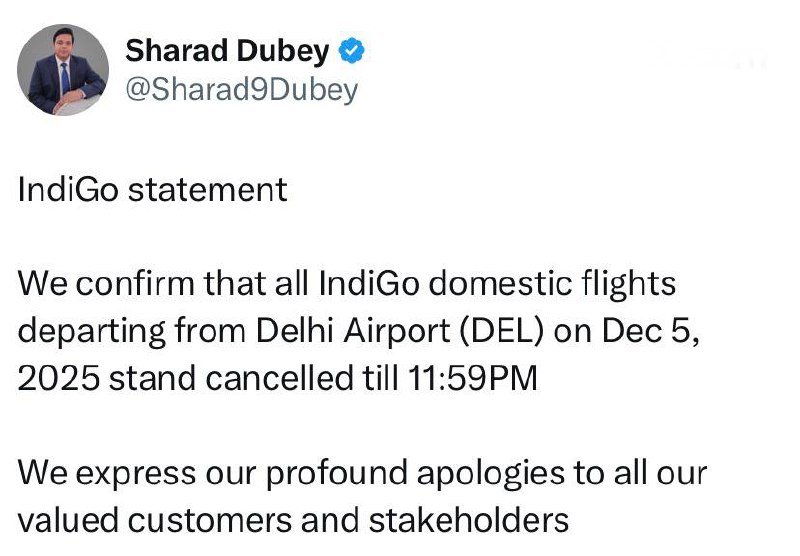Open the Sharad Dubey display name
The height and width of the screenshot is (556, 800).
tap(228, 50)
